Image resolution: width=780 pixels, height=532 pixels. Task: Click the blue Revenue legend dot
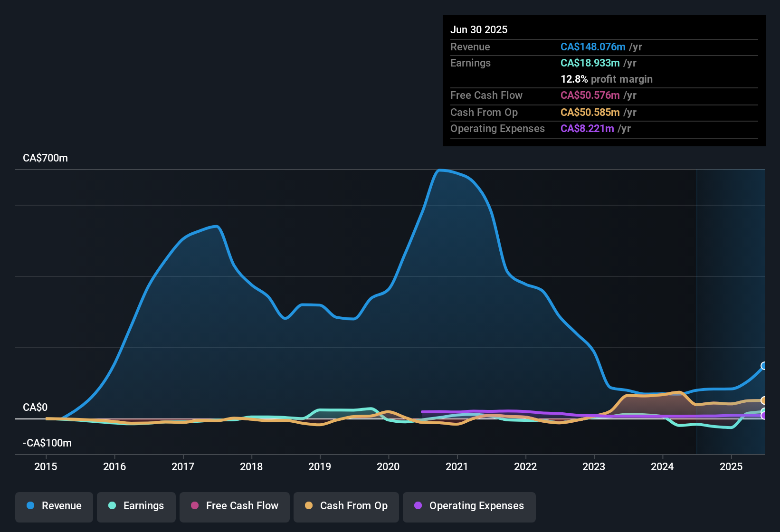(30, 505)
